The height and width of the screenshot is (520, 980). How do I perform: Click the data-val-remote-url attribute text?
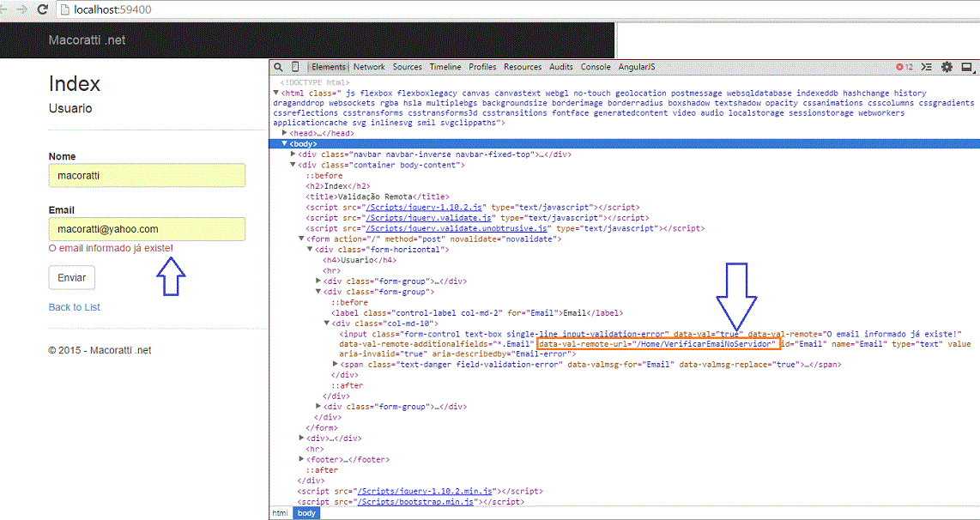click(657, 344)
